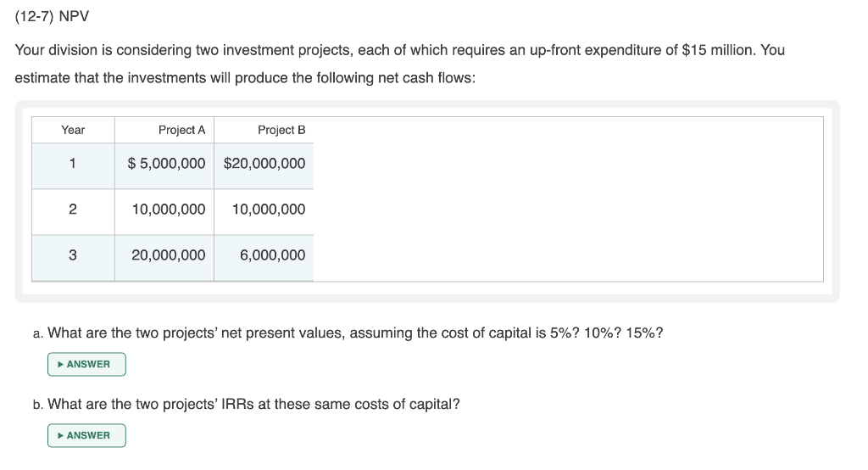Click the 6,000,000 value in year 3

(x=273, y=255)
